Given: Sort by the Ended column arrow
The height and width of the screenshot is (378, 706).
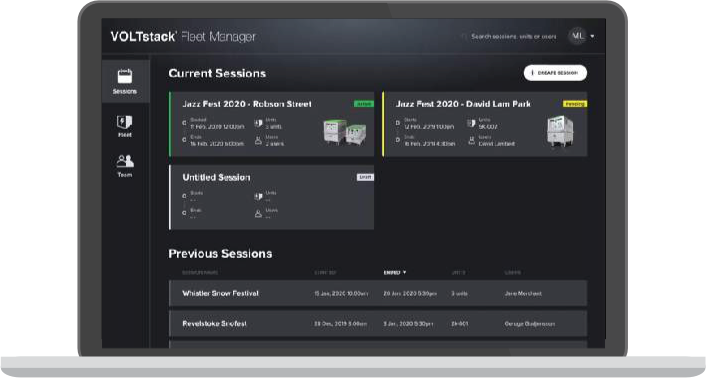Looking at the screenshot, I should (404, 273).
